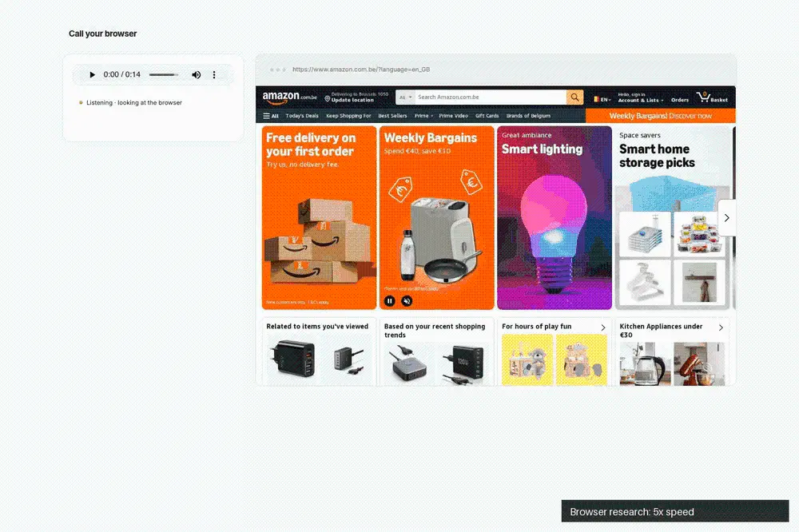Seek along the audio progress bar
The height and width of the screenshot is (532, 799).
coord(164,74)
